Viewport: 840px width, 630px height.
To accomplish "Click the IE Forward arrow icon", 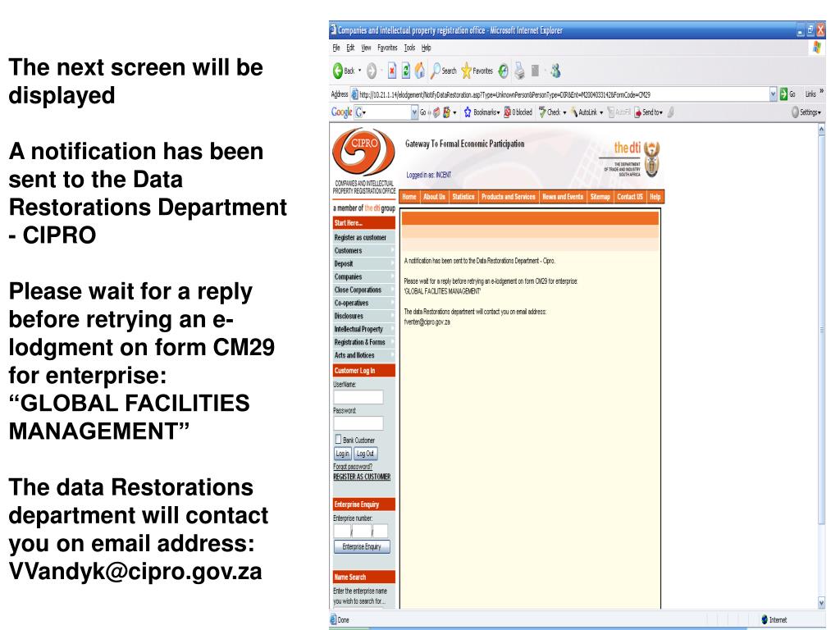I will pos(372,71).
